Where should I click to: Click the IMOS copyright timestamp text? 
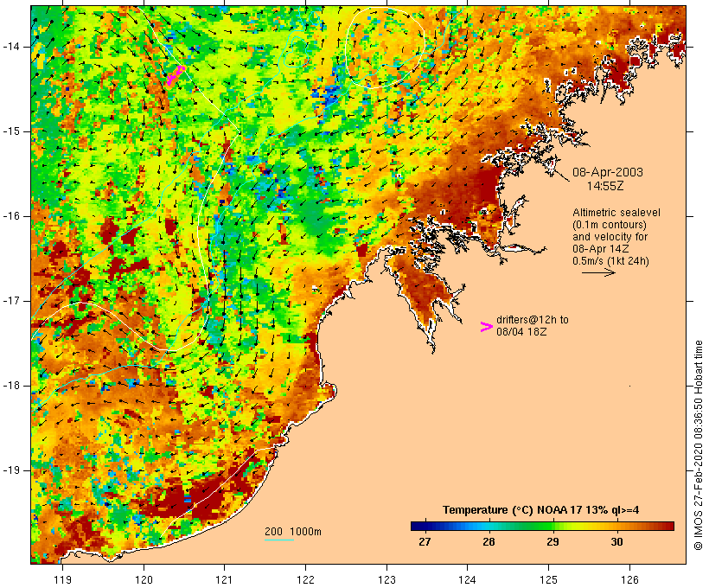pyautogui.click(x=699, y=445)
